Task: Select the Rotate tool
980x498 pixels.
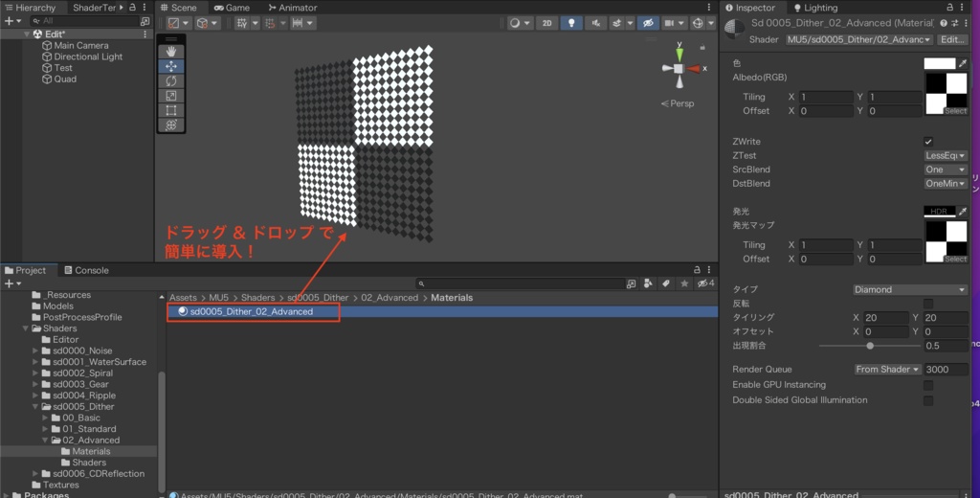Action: 170,80
